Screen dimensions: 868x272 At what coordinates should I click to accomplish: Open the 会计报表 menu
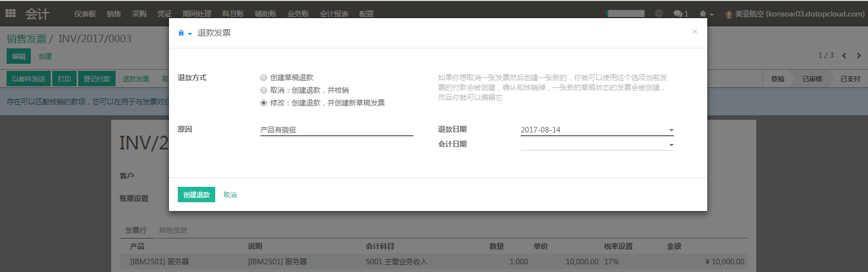(334, 14)
